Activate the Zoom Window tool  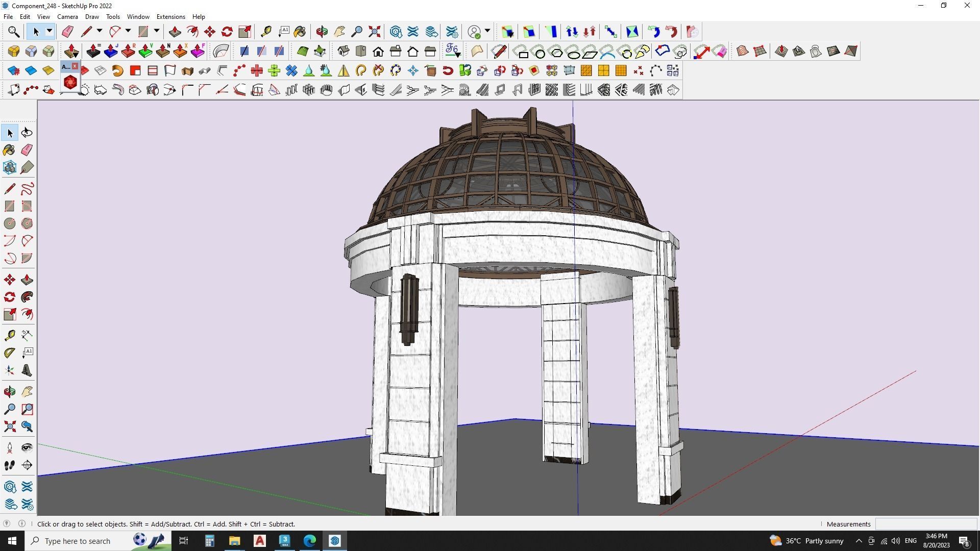click(27, 409)
